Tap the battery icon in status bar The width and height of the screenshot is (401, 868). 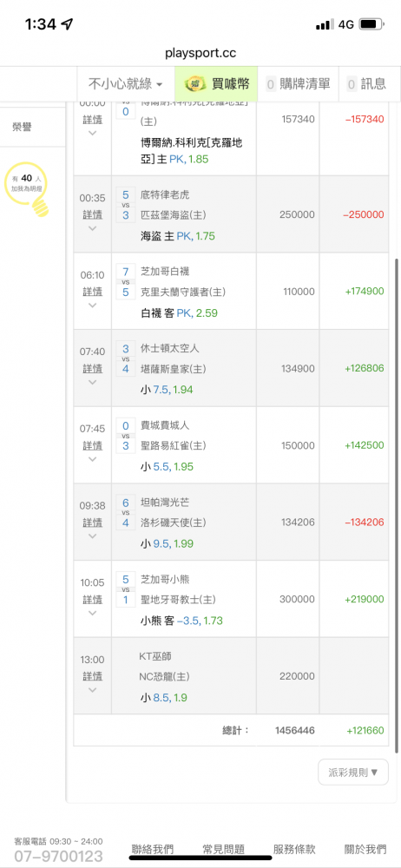[x=371, y=24]
